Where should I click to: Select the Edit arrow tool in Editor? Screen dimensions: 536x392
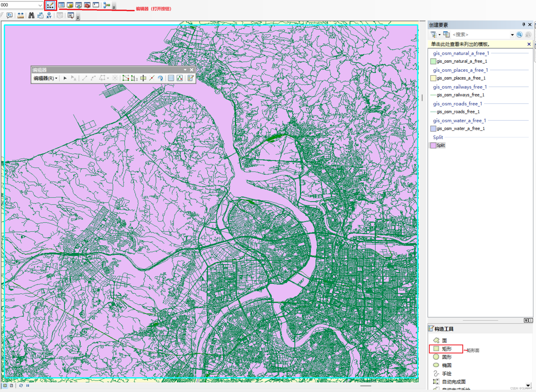point(65,78)
